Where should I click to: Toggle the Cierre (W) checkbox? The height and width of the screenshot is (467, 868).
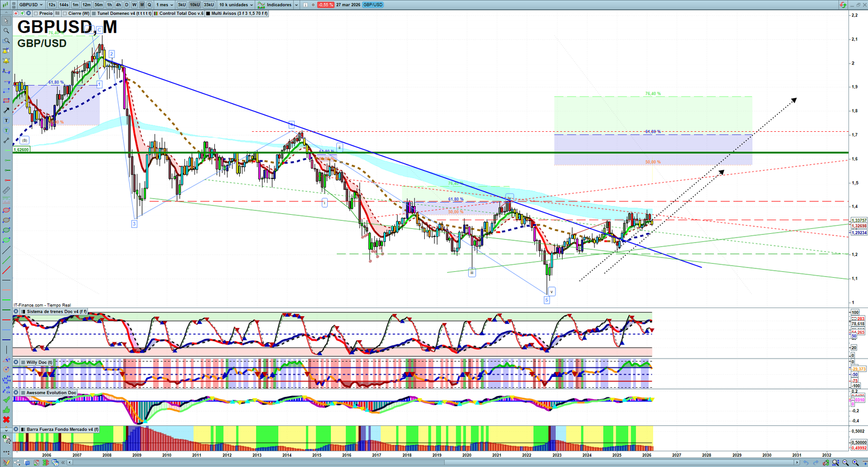[65, 14]
